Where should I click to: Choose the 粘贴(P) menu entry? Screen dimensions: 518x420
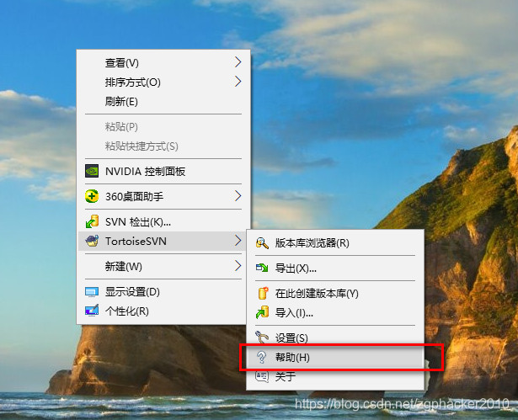click(x=163, y=127)
